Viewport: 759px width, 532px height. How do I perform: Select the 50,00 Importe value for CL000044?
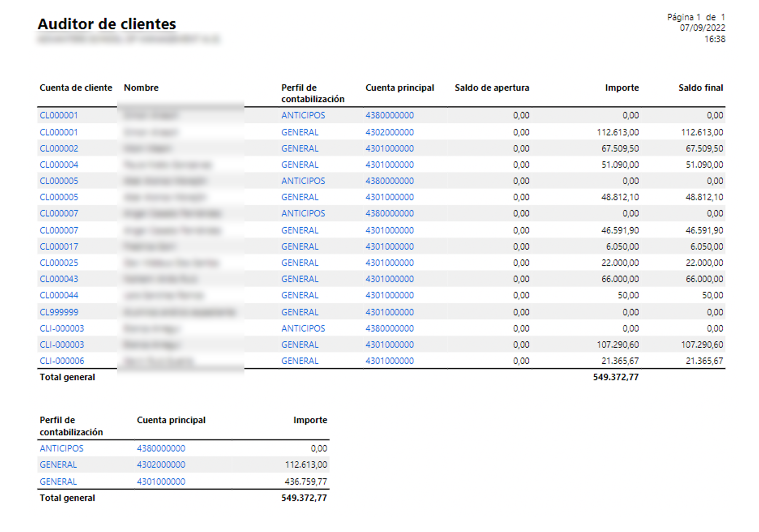coord(628,295)
